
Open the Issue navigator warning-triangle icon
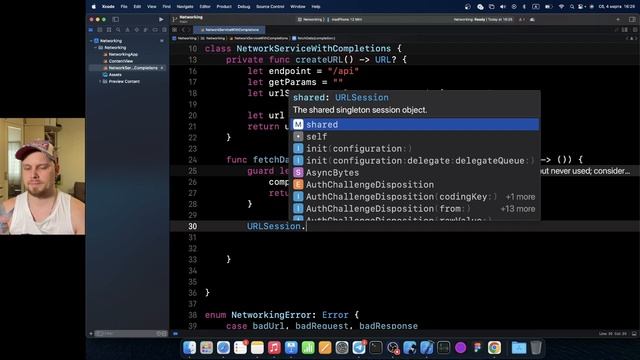coord(127,30)
